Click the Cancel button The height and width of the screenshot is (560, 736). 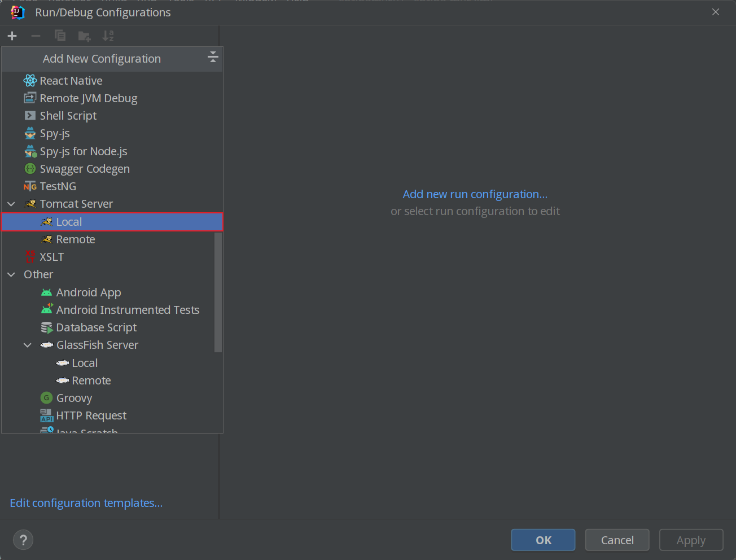pyautogui.click(x=617, y=540)
